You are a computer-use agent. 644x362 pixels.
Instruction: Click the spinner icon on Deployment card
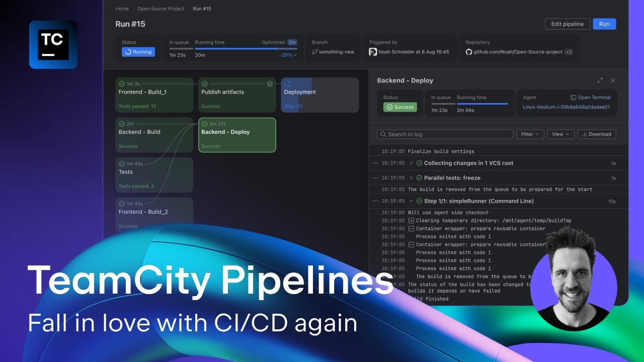(x=287, y=84)
